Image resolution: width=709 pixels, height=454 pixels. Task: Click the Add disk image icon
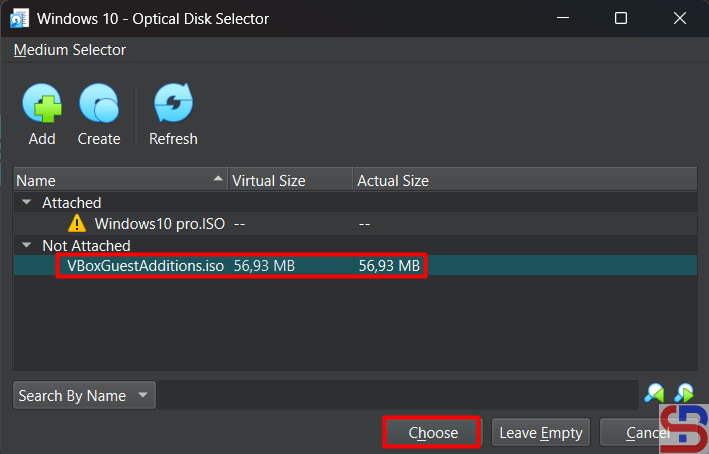coord(42,104)
